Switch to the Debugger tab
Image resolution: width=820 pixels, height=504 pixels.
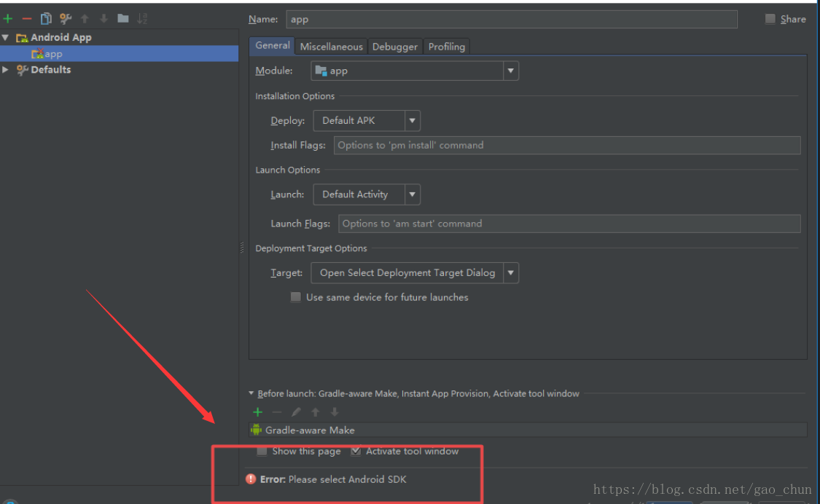pyautogui.click(x=395, y=47)
